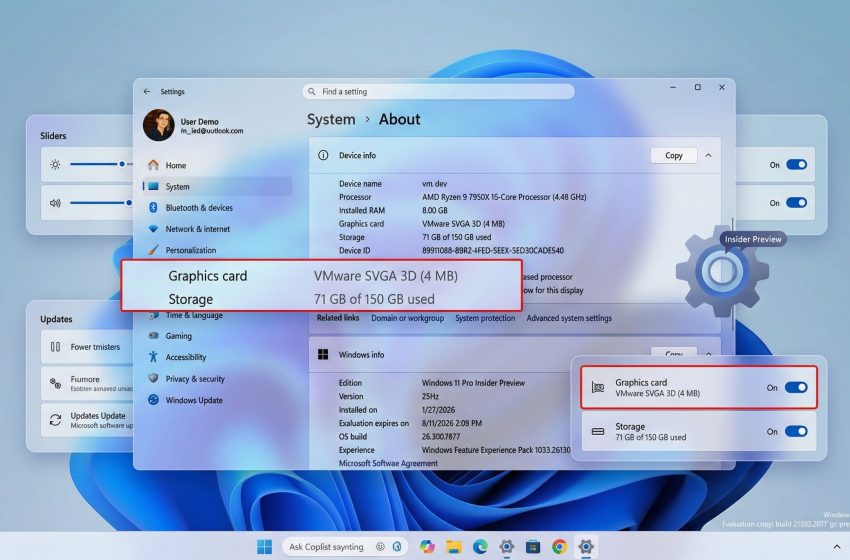
Task: Select the Fower tmisters update row
Action: (x=87, y=346)
